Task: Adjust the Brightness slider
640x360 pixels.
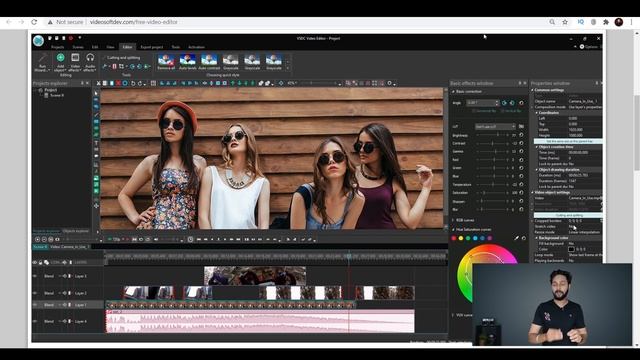Action: [x=494, y=135]
